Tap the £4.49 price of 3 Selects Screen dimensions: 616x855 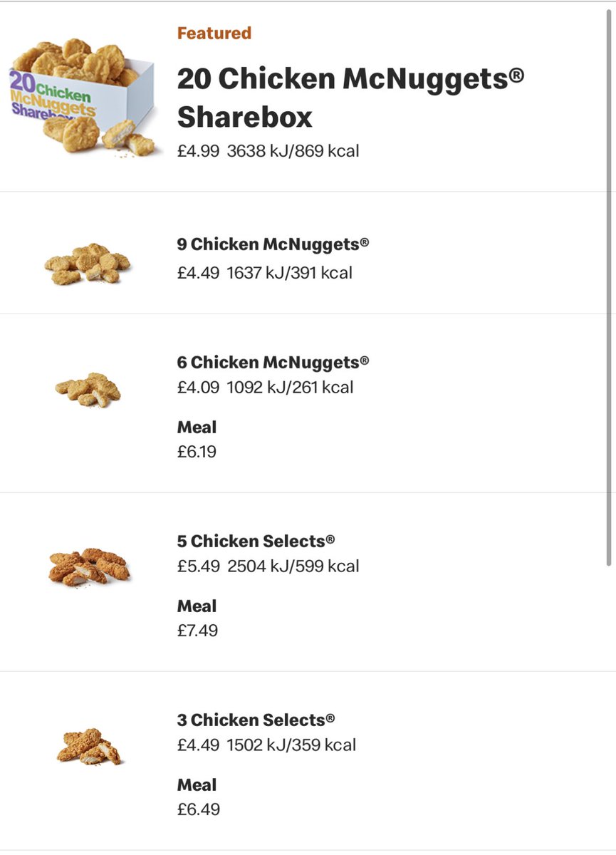pos(198,745)
